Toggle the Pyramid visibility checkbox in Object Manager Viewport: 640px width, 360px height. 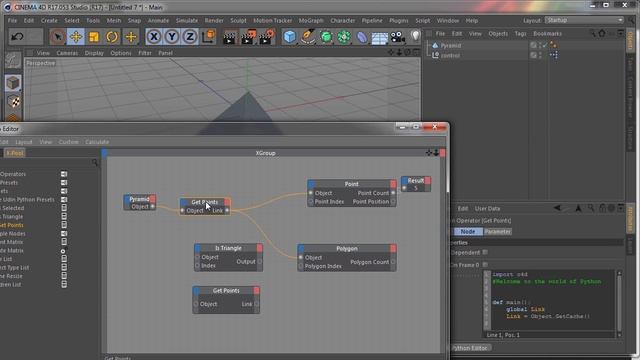533,45
